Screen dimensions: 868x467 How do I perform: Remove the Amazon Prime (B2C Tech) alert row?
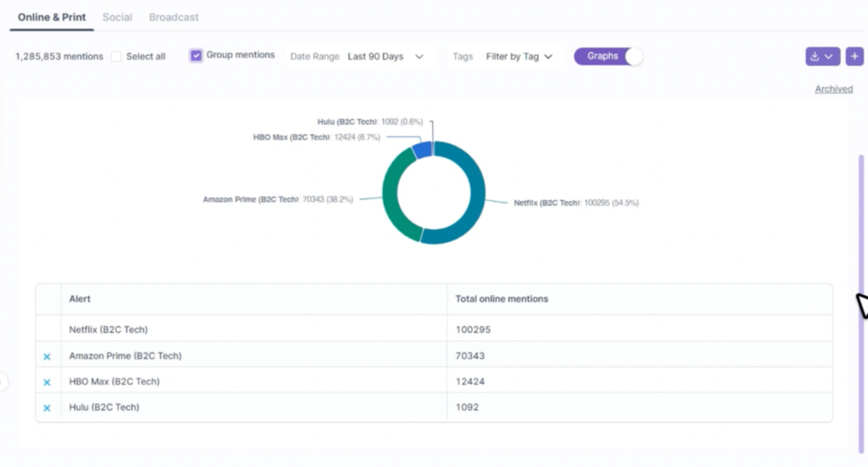click(47, 356)
